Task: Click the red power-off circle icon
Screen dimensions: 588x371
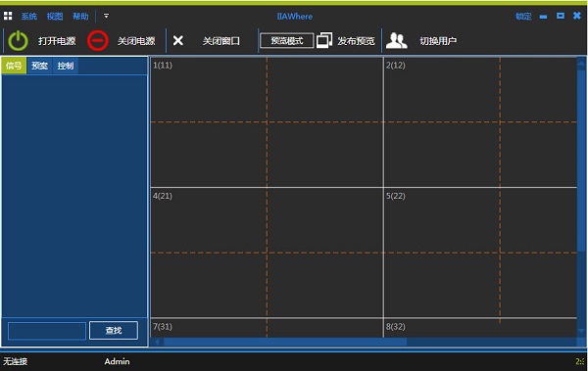Action: click(x=98, y=40)
